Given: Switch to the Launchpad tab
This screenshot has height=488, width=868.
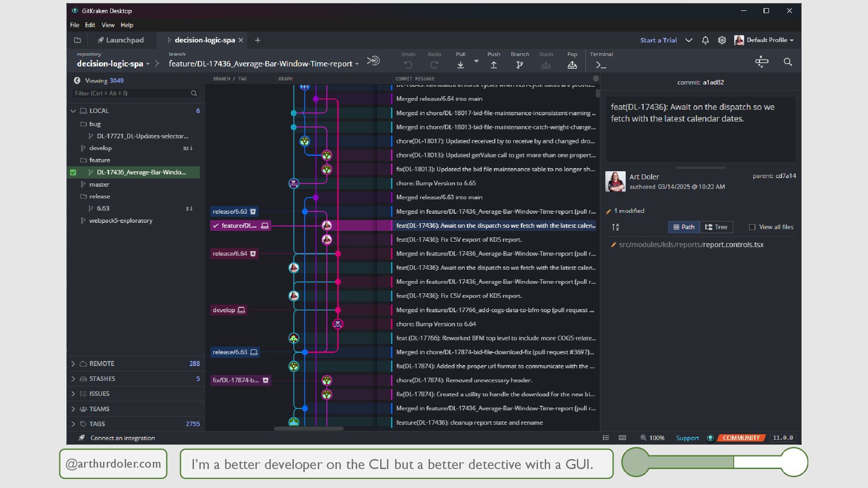Looking at the screenshot, I should [x=121, y=40].
